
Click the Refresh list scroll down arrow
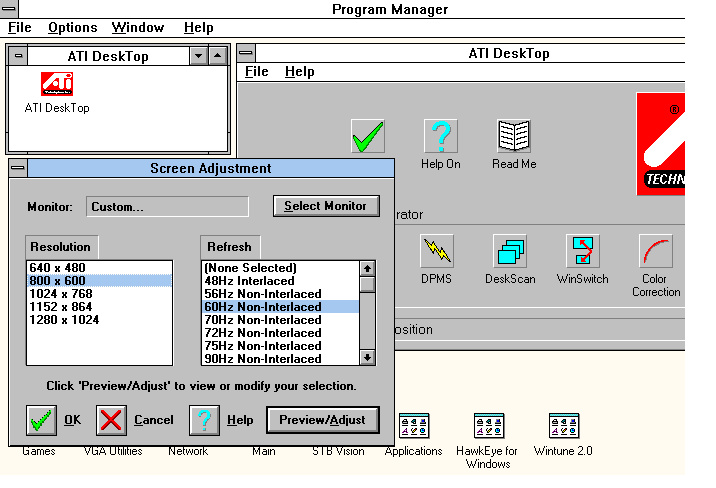tap(368, 357)
